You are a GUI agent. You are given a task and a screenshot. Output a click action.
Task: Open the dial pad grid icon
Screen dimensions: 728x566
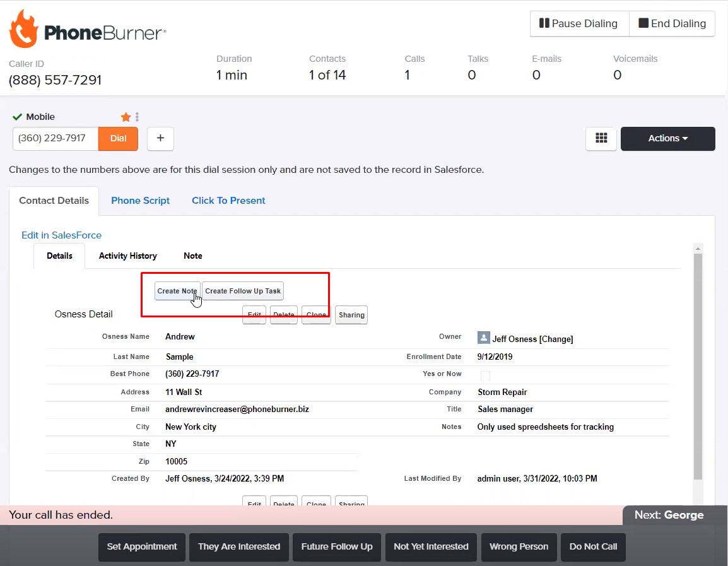(601, 138)
